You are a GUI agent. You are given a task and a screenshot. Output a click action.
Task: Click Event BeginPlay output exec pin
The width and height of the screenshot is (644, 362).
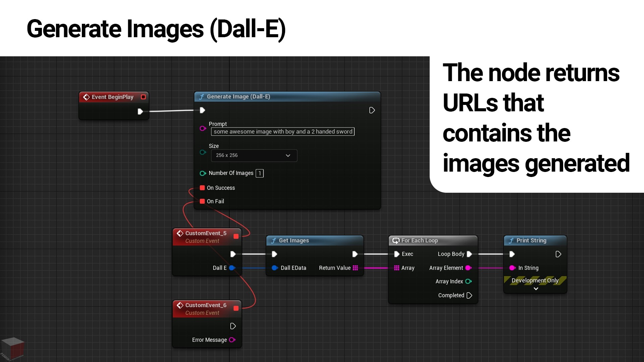(x=140, y=112)
